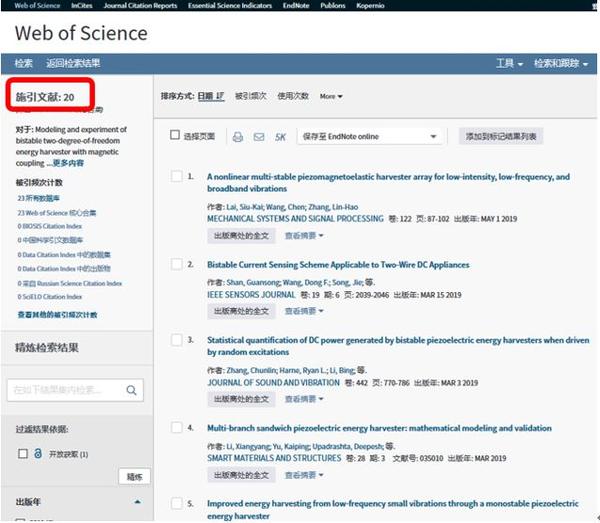The width and height of the screenshot is (600, 523).
Task: Click 0 Russian Science Citation Index count
Action: coord(70,283)
